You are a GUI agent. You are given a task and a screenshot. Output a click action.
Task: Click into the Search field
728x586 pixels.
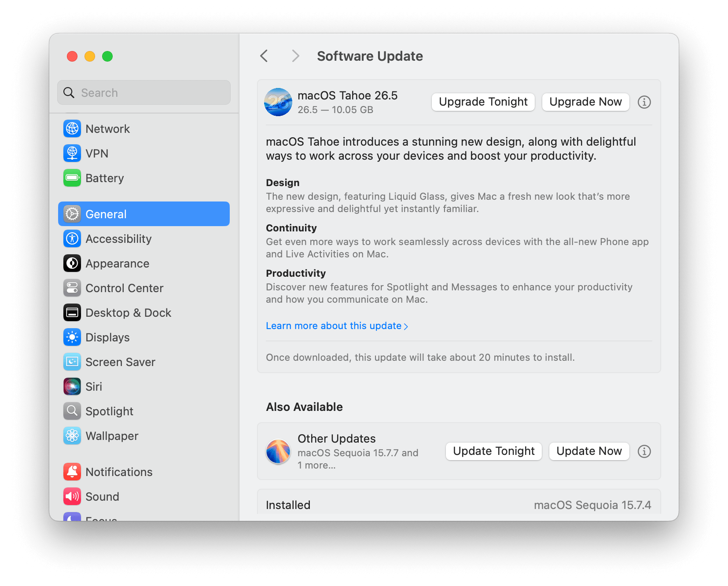(x=144, y=92)
